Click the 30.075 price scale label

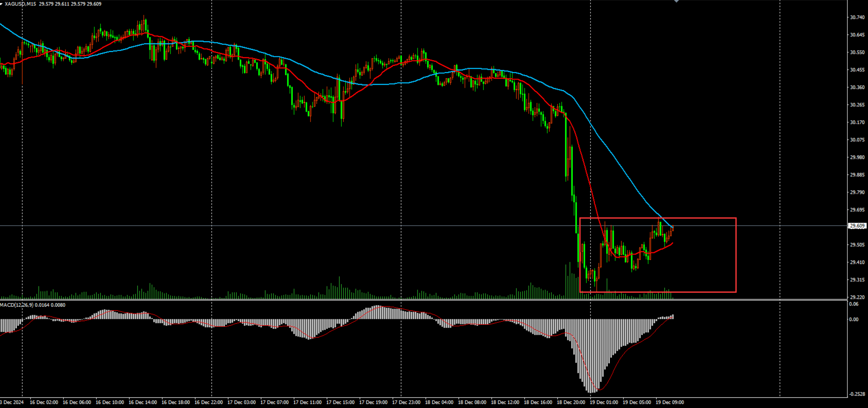[857, 140]
